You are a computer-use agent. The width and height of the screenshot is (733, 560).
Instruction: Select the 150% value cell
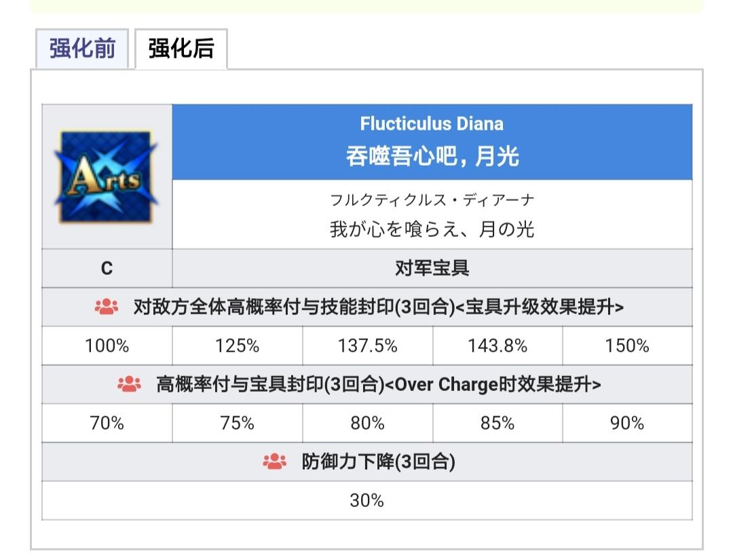627,346
